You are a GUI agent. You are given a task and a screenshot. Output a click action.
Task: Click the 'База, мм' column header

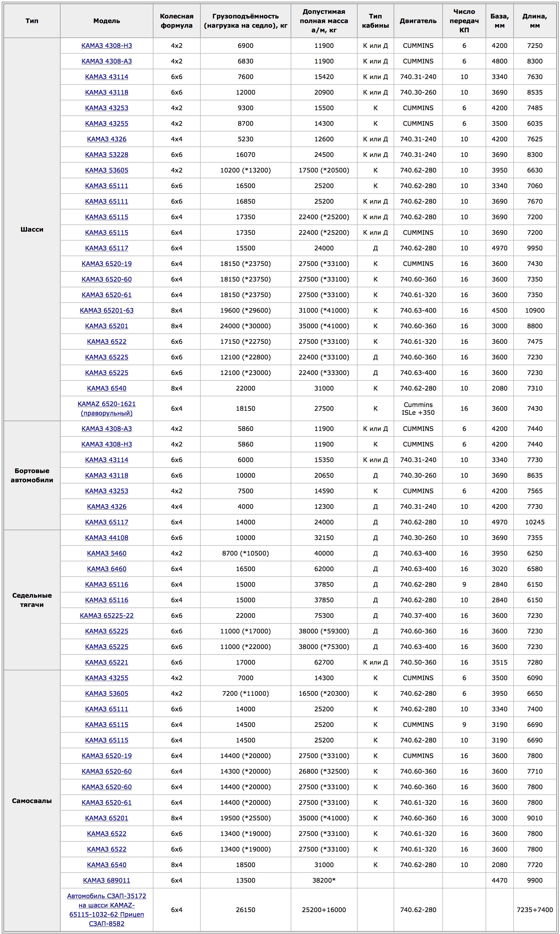click(500, 21)
